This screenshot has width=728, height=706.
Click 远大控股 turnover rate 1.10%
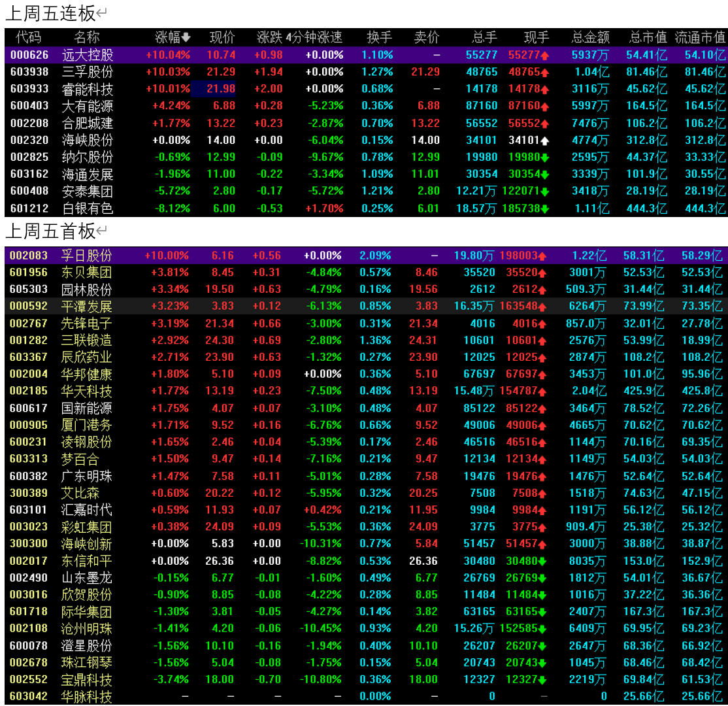[377, 55]
